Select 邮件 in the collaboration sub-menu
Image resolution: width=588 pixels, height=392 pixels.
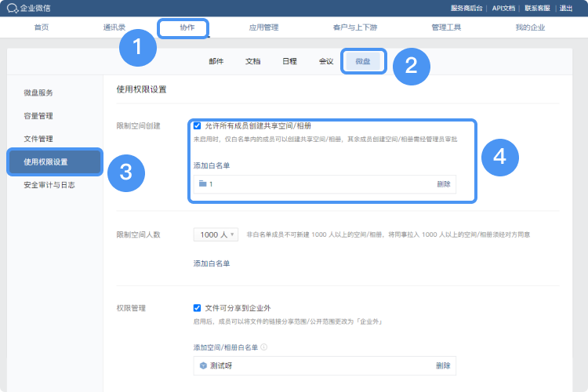click(x=216, y=61)
